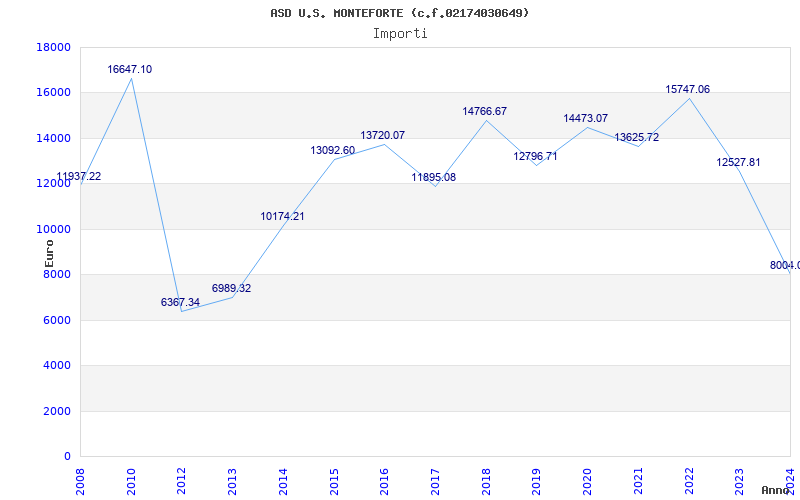Select the data label 12527.81
Viewport: 800px width, 500px height.
click(x=738, y=162)
